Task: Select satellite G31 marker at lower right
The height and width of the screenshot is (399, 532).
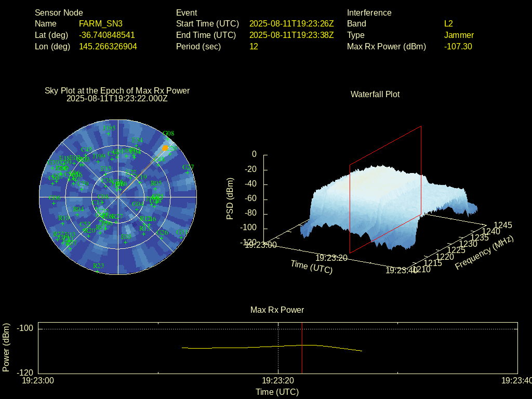Action: pyautogui.click(x=181, y=237)
